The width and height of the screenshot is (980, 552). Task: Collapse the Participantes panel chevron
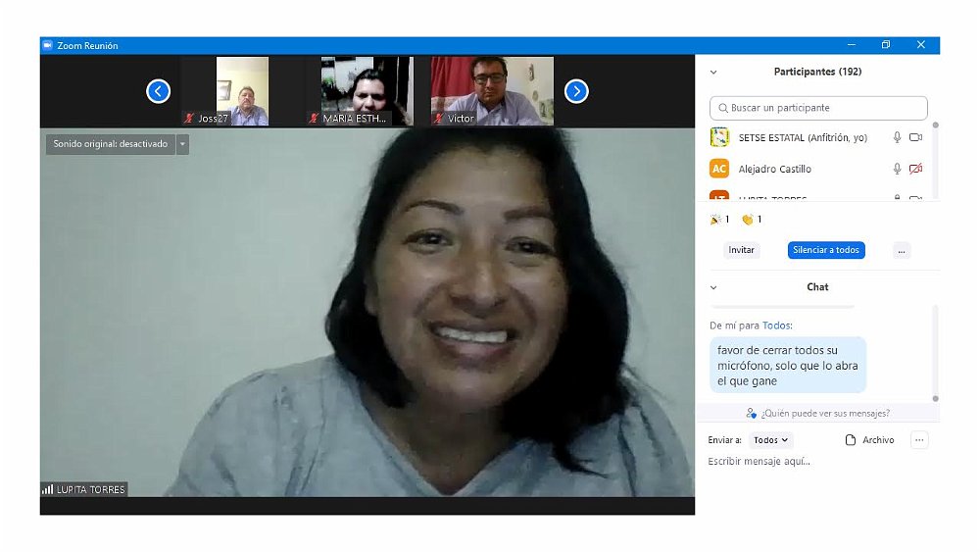pyautogui.click(x=713, y=72)
